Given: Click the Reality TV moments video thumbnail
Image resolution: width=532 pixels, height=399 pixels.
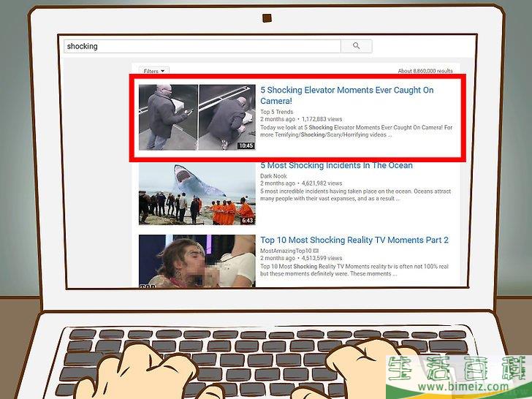Looking at the screenshot, I should (x=197, y=261).
